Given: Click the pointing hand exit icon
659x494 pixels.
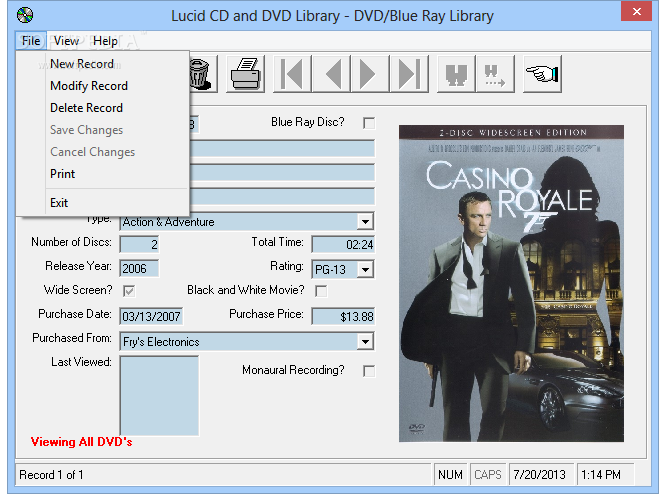Looking at the screenshot, I should pos(542,74).
